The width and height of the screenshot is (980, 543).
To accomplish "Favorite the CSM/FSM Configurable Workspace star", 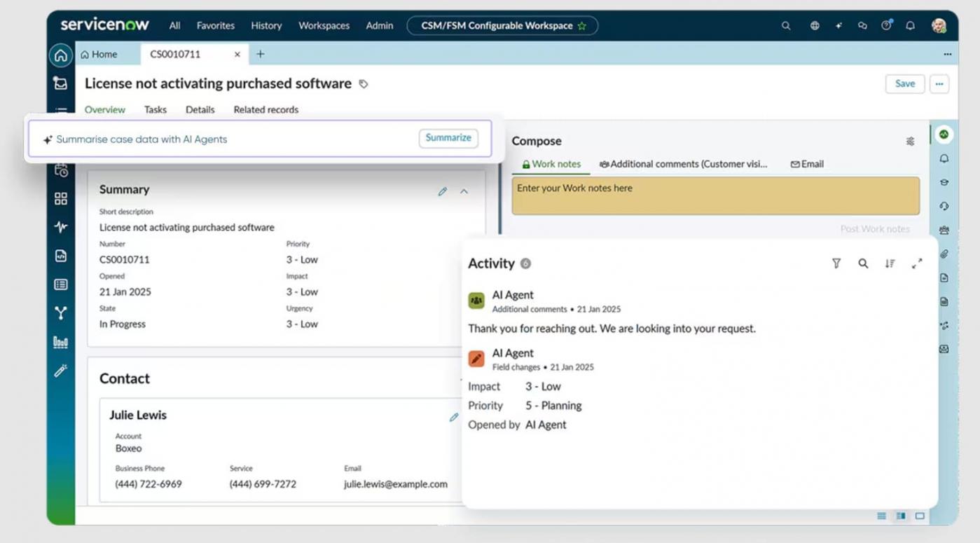I will [582, 26].
